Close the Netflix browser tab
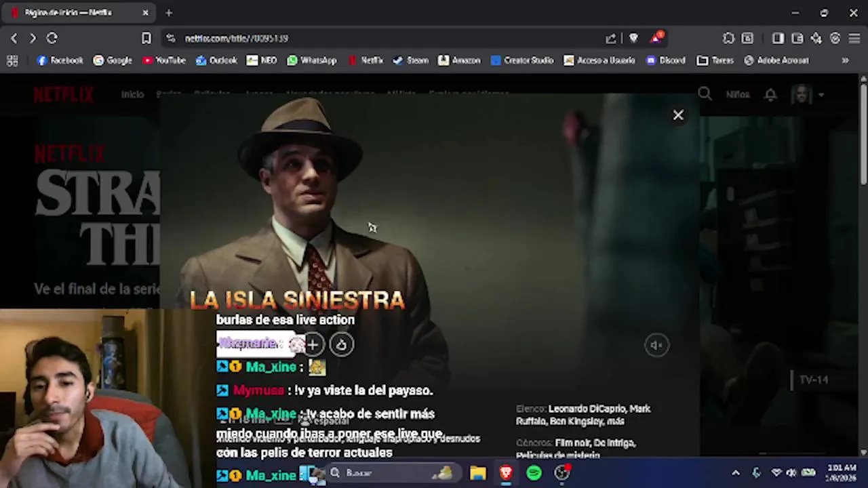Viewport: 868px width, 488px height. coord(145,13)
